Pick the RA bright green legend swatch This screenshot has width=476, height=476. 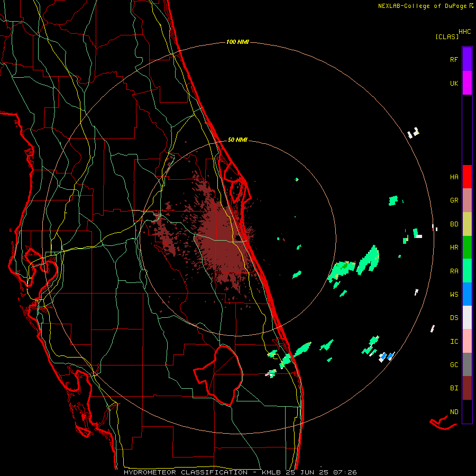(467, 271)
